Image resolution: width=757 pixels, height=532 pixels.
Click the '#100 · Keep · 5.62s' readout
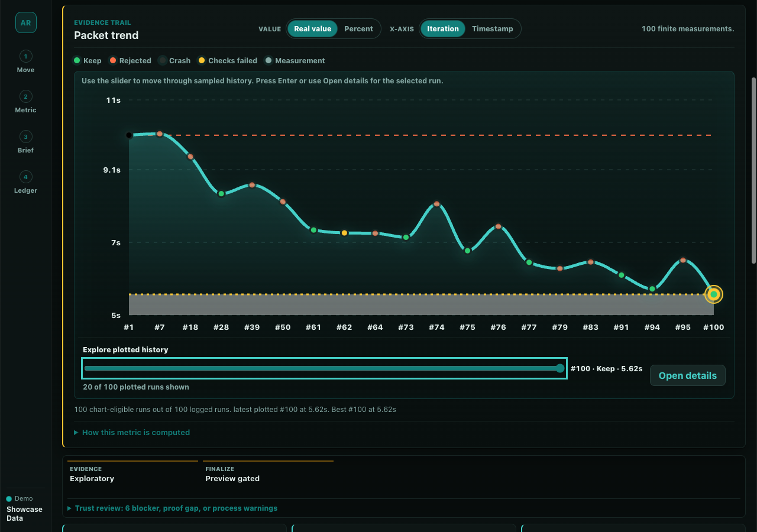pos(606,368)
